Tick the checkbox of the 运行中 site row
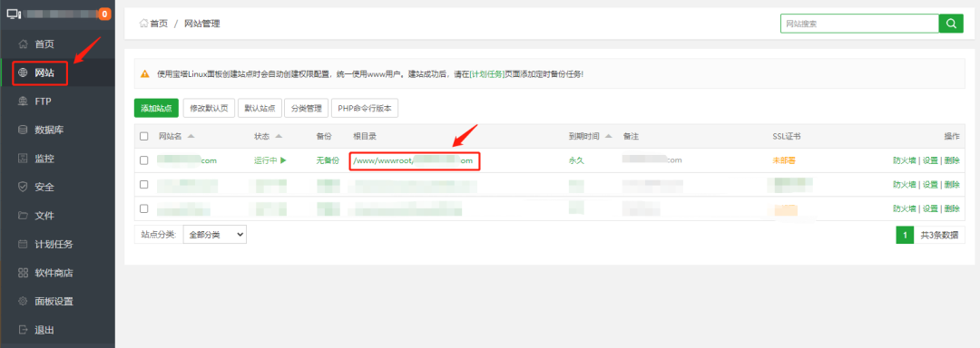The image size is (980, 348). point(144,160)
